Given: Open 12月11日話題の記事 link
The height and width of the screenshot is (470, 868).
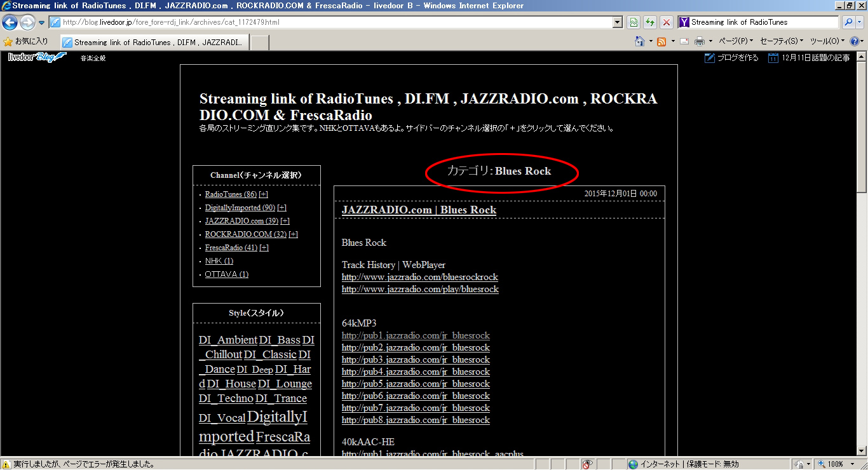Looking at the screenshot, I should (809, 58).
